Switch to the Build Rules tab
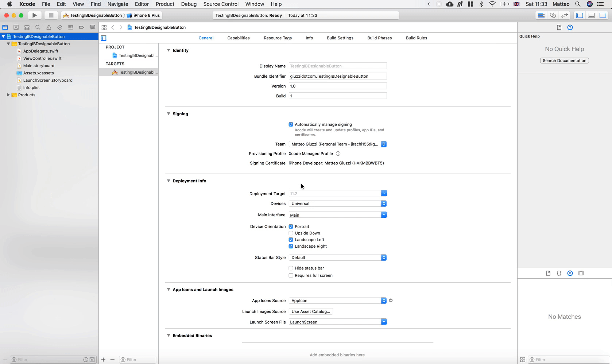The height and width of the screenshot is (364, 612). click(417, 38)
